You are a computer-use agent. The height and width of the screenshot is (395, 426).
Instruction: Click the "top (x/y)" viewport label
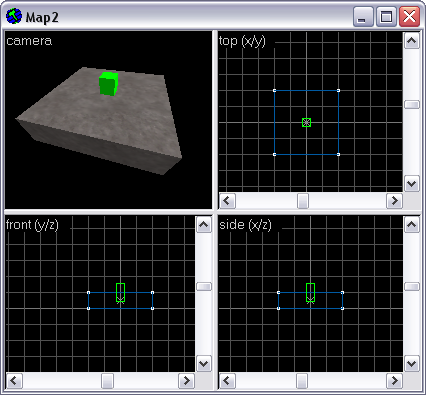tap(242, 41)
